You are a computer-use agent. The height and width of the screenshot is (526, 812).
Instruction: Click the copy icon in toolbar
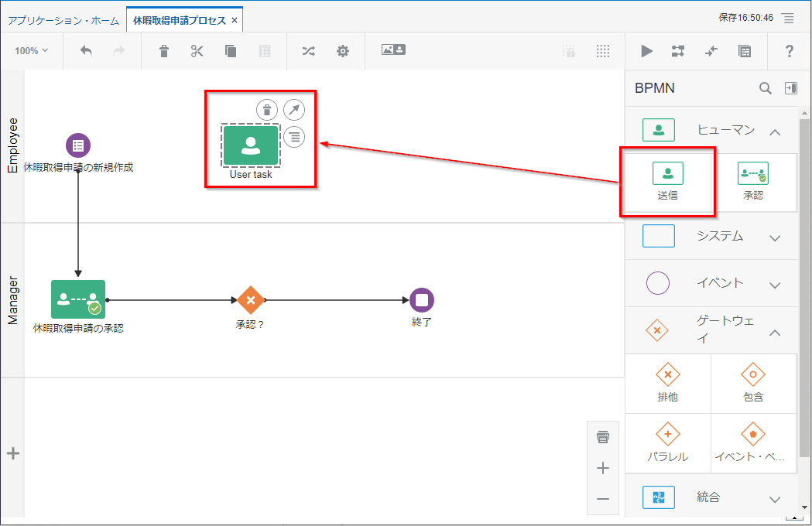tap(231, 51)
